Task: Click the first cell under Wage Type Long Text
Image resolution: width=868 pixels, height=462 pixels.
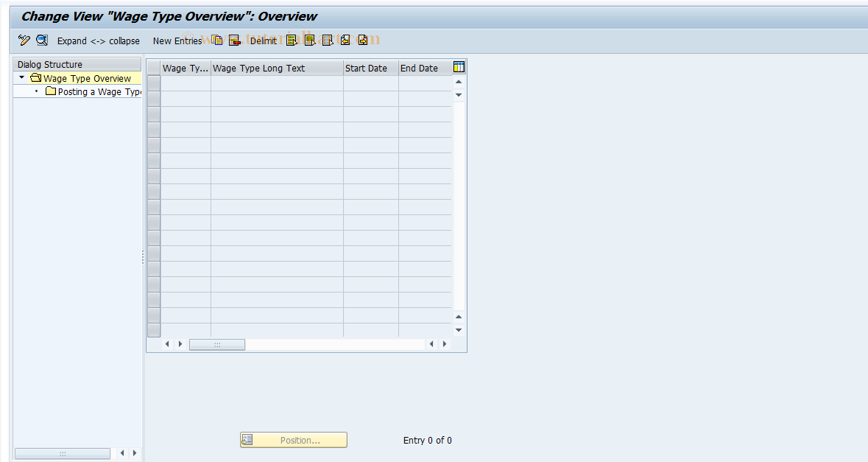Action: pos(277,83)
